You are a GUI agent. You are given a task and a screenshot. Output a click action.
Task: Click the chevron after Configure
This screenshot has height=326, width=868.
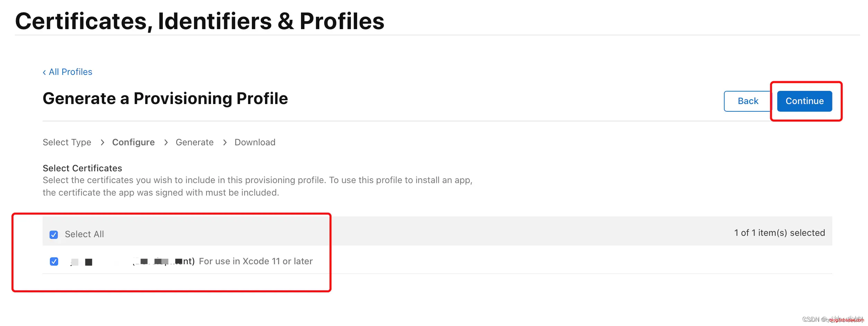pyautogui.click(x=166, y=143)
